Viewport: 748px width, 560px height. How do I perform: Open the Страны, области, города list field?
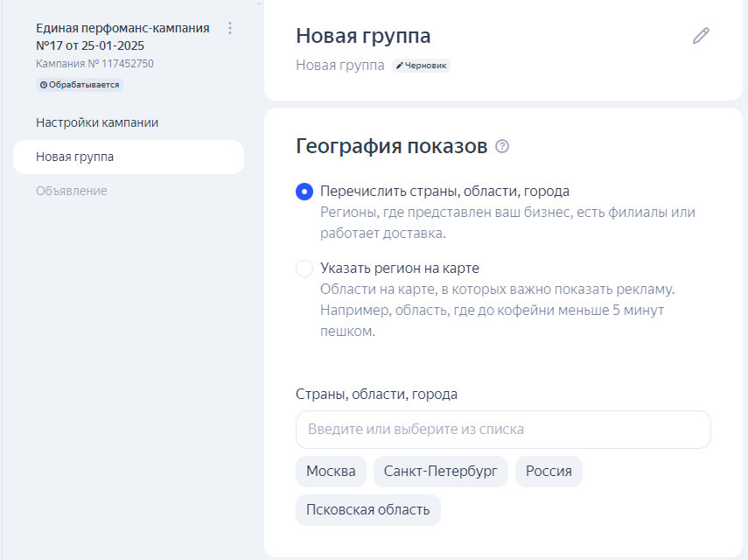(x=503, y=430)
